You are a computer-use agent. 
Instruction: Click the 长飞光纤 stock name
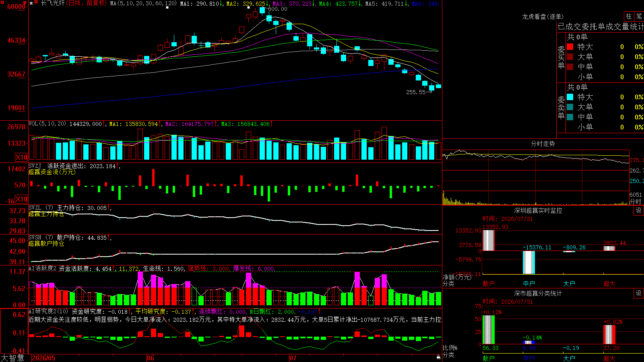point(53,3)
